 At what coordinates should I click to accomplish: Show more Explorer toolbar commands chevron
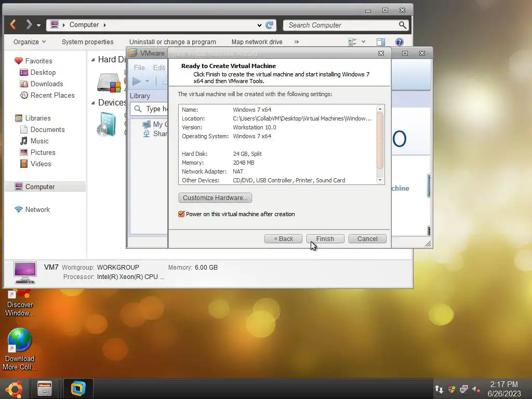(x=297, y=42)
